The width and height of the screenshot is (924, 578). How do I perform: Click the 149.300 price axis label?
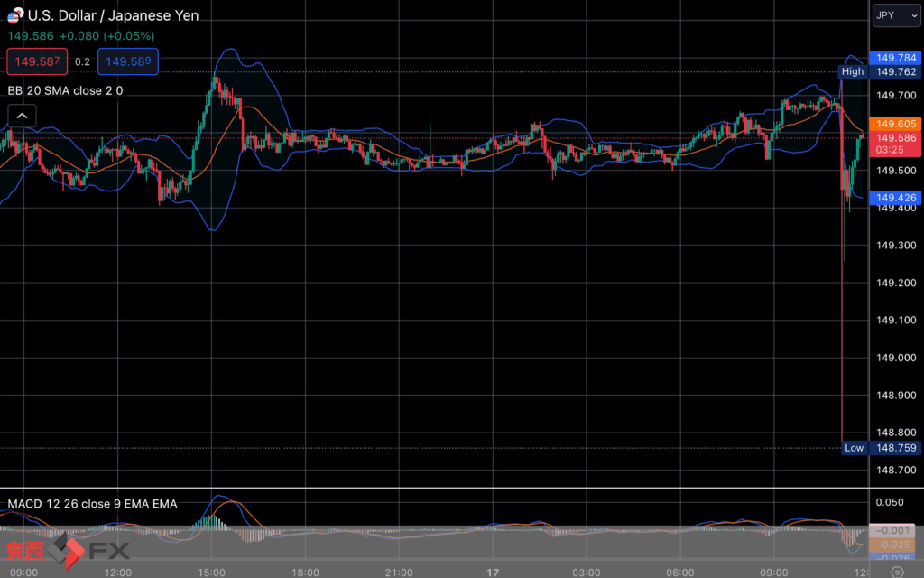tap(896, 246)
